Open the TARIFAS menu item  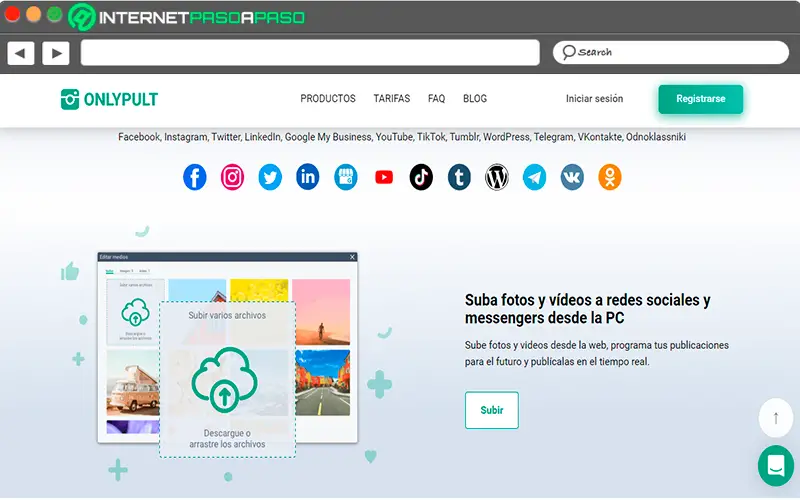point(391,98)
